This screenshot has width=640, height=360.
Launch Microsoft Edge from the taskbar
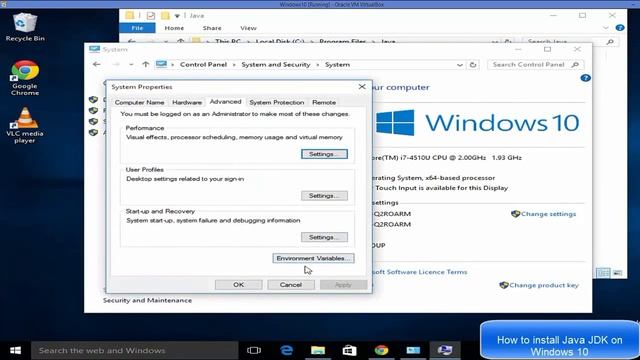click(287, 350)
